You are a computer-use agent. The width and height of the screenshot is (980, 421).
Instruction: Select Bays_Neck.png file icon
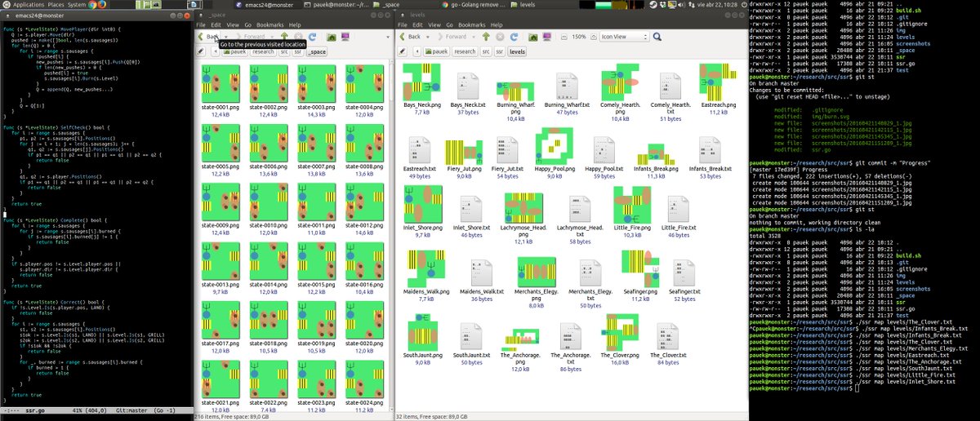click(421, 82)
